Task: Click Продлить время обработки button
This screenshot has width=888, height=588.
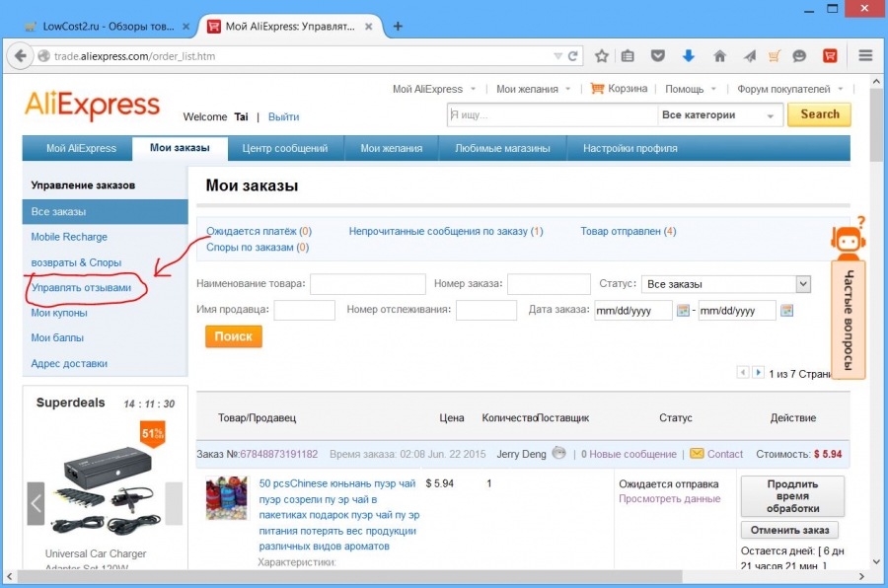Action: coord(792,496)
